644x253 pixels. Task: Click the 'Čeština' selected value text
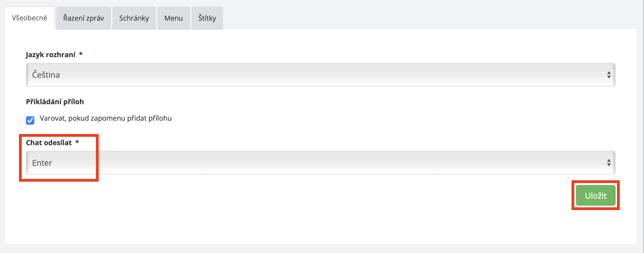pos(46,75)
